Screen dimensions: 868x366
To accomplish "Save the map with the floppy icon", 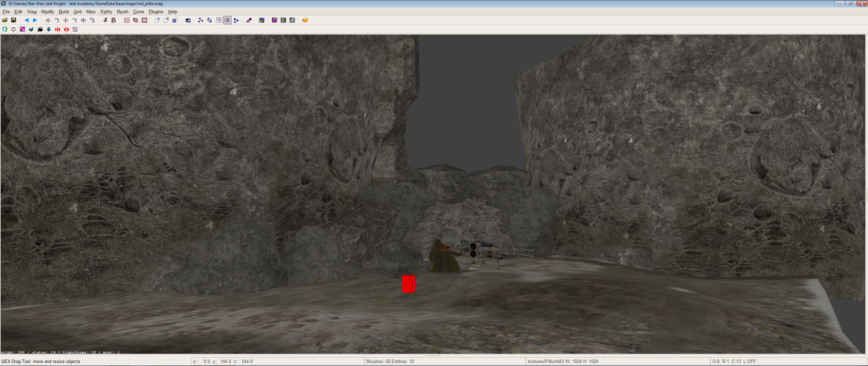I will [x=14, y=20].
